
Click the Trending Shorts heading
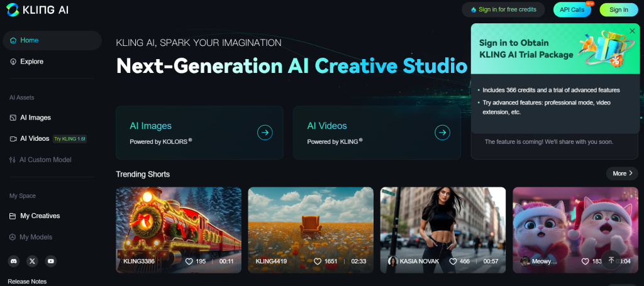click(143, 174)
